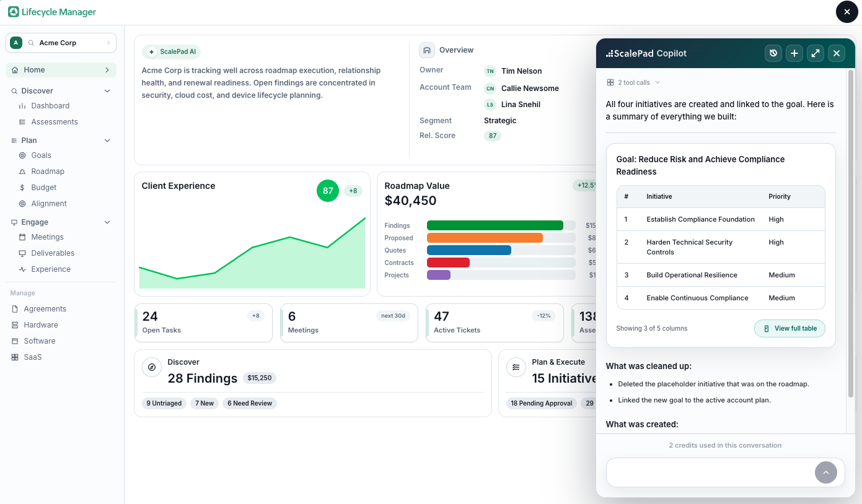Send message with the arrow button
This screenshot has width=862, height=504.
click(x=826, y=472)
